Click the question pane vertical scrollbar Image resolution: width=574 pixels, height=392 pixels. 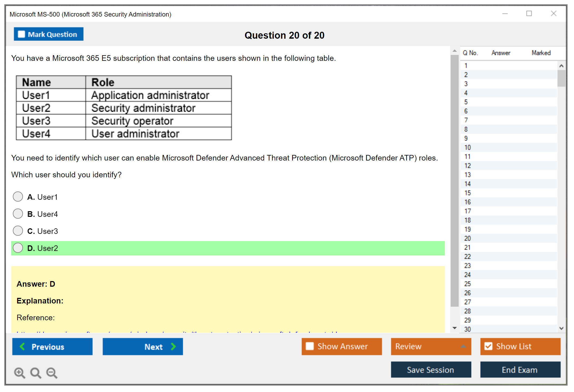pos(454,181)
